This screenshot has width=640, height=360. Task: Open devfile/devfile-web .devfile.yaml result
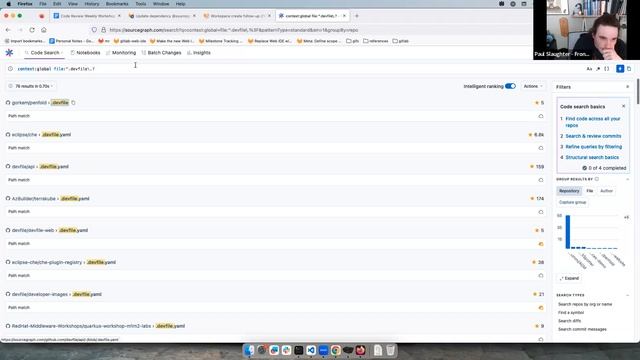point(50,230)
